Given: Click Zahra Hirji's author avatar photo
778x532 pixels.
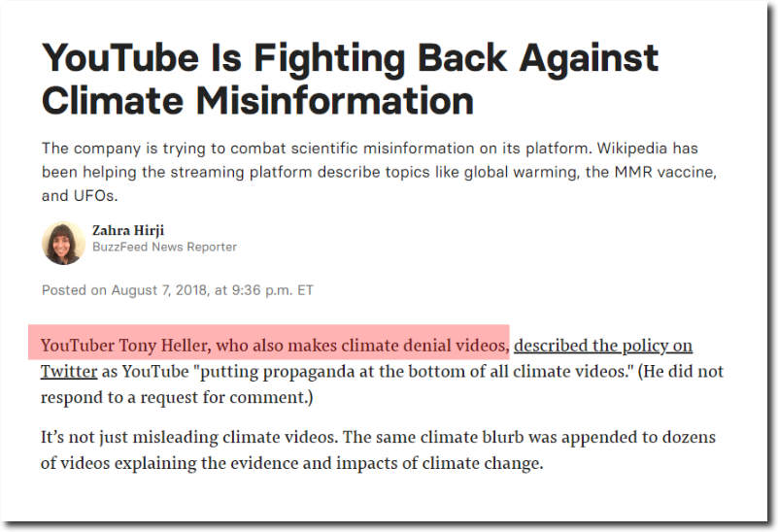Looking at the screenshot, I should (63, 243).
